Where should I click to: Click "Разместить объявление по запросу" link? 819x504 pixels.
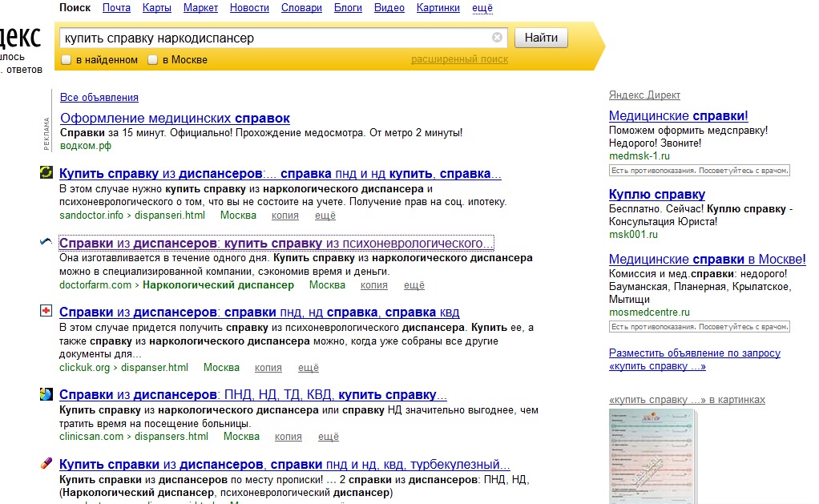click(x=695, y=359)
